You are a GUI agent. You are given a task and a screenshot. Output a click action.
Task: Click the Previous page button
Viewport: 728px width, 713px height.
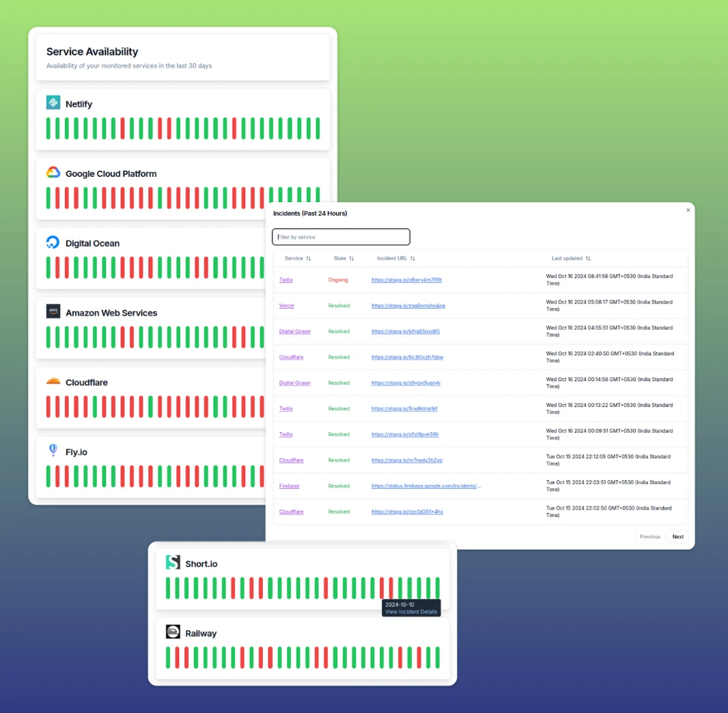click(650, 537)
